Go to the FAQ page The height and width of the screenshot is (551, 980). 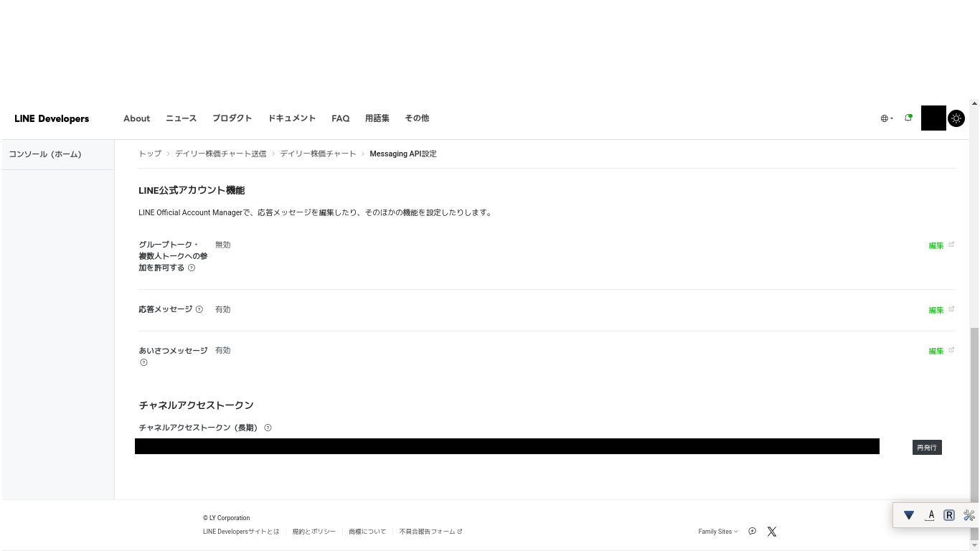(340, 118)
